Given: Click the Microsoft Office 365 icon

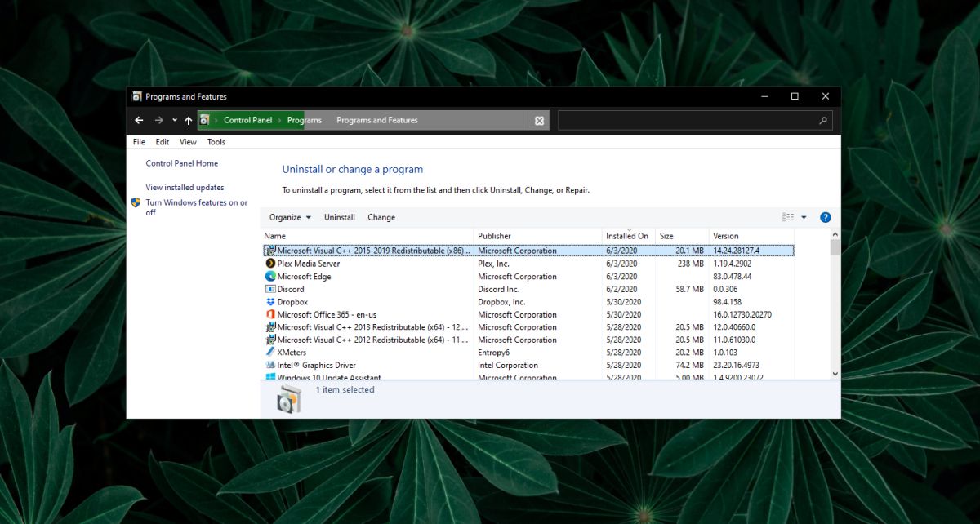Looking at the screenshot, I should pos(272,314).
